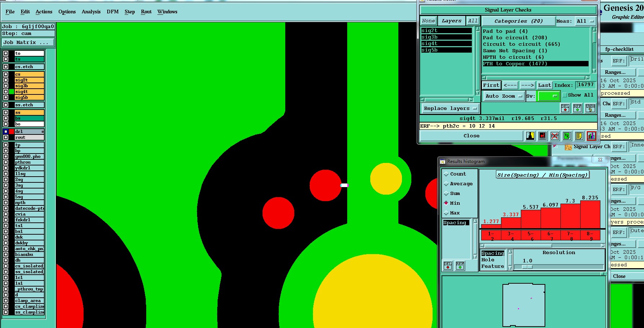Open the File menu

(10, 12)
